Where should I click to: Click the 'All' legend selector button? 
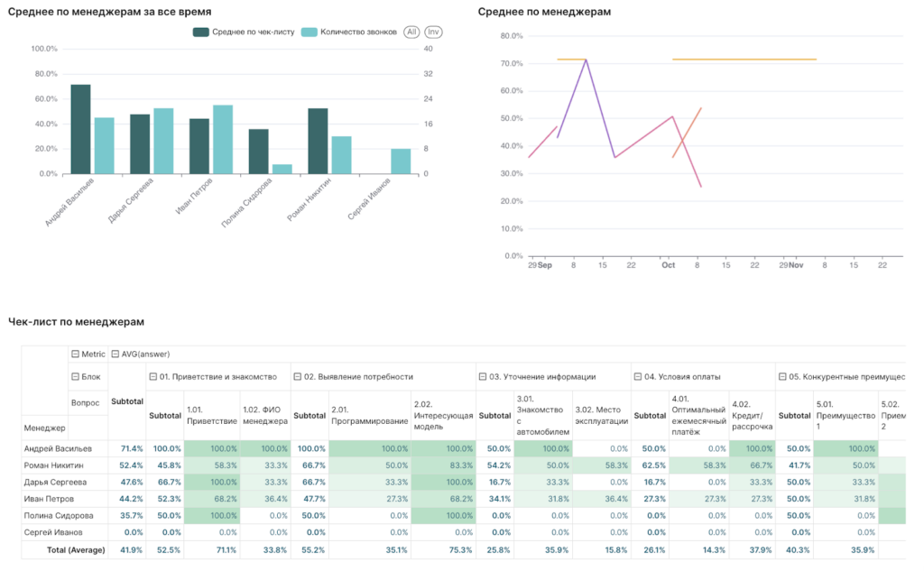(412, 32)
